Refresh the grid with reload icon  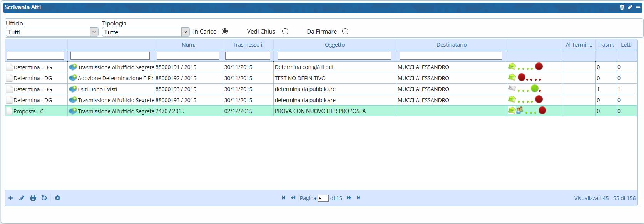pyautogui.click(x=44, y=198)
